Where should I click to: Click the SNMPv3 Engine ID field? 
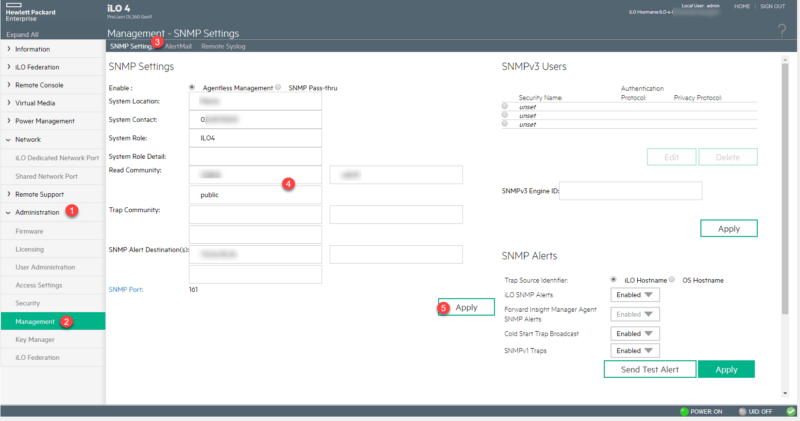pyautogui.click(x=631, y=191)
